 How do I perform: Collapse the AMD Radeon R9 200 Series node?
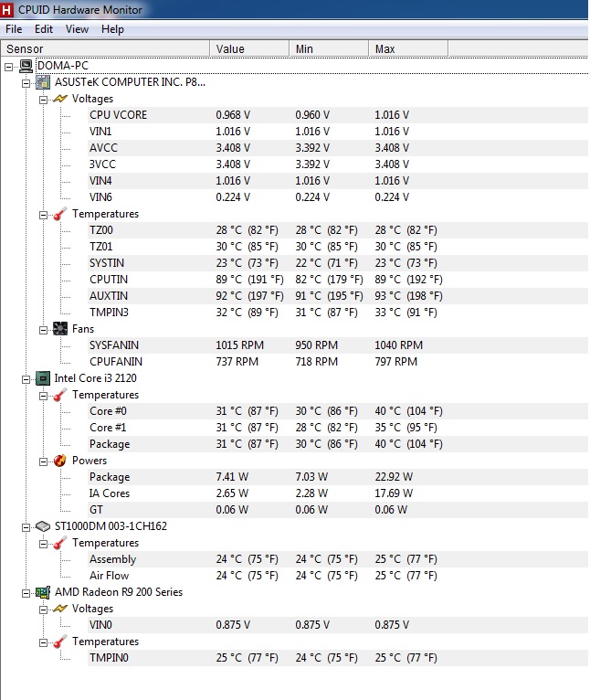click(x=26, y=592)
